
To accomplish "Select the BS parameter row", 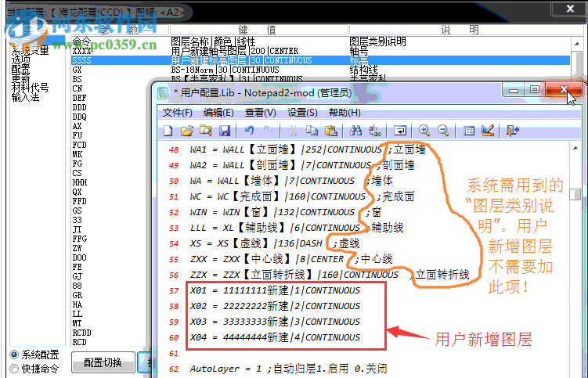I will coord(78,79).
